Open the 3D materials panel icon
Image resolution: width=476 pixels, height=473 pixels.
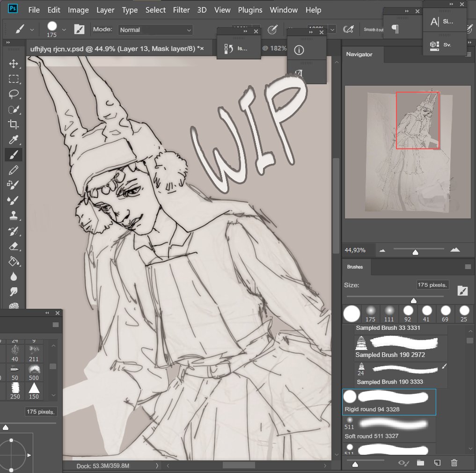(x=434, y=45)
